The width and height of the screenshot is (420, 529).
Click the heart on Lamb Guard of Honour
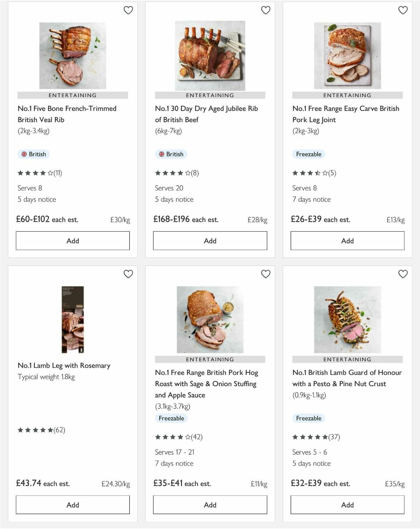tap(403, 274)
